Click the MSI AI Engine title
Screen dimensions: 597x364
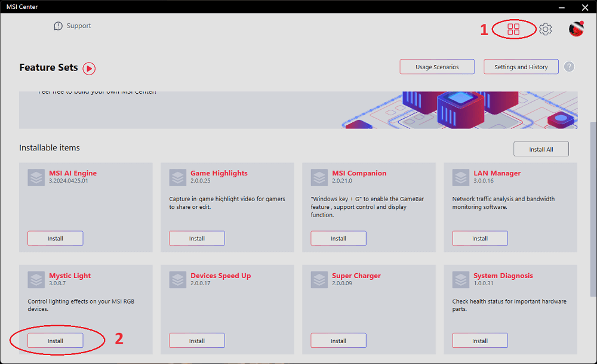tap(73, 173)
